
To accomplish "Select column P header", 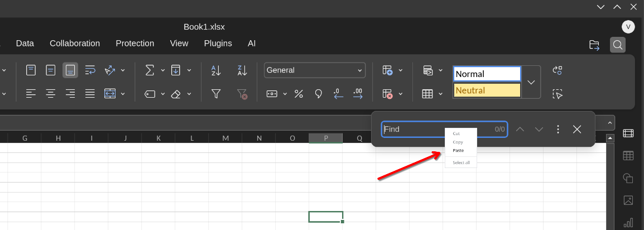I will 326,138.
